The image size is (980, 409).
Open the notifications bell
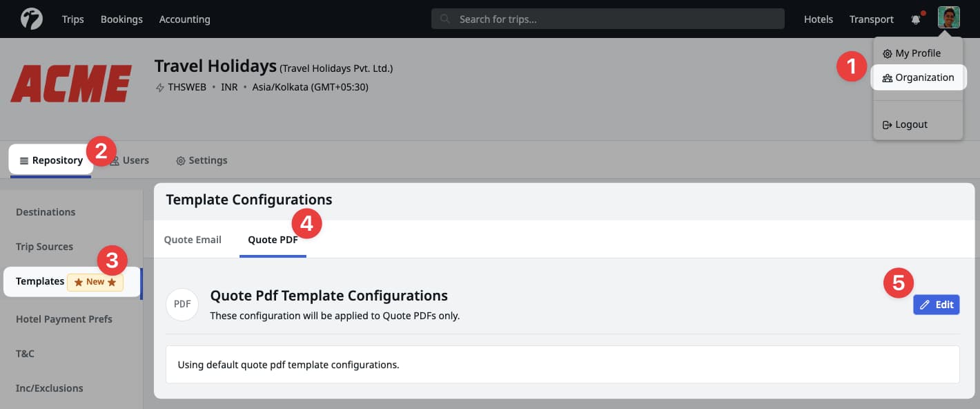[916, 19]
